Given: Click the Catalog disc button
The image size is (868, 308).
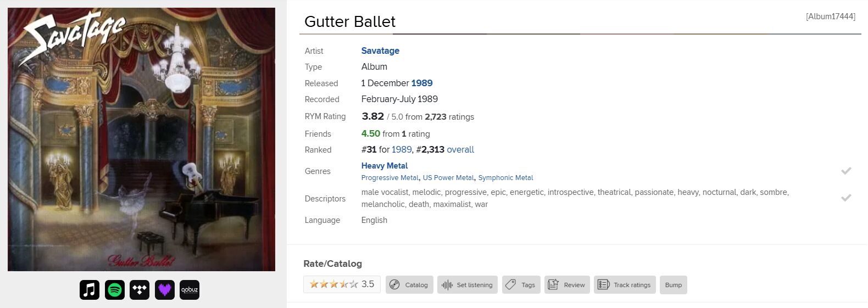Looking at the screenshot, I should point(409,284).
